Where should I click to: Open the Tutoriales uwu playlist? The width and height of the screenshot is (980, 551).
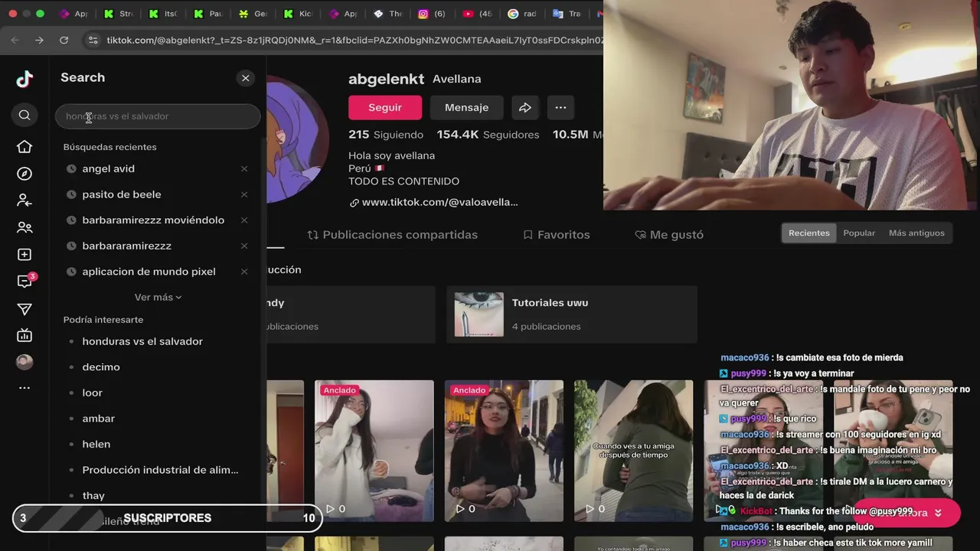pyautogui.click(x=571, y=315)
